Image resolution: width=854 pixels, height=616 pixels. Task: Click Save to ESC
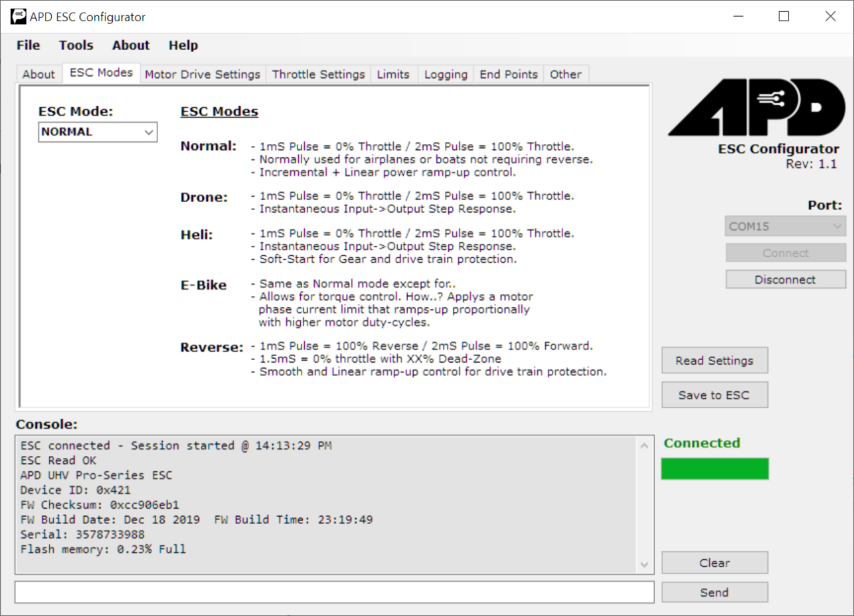tap(714, 394)
